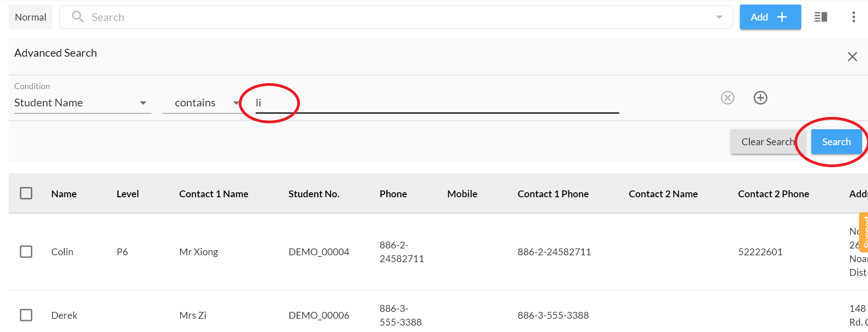868x332 pixels.
Task: Open the column layout view icon
Action: coord(820,17)
